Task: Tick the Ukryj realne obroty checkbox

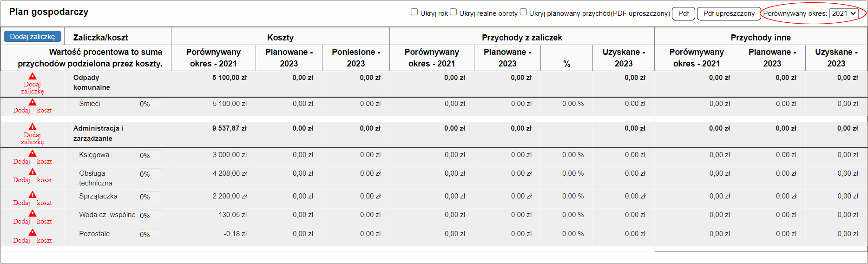Action: coord(454,12)
